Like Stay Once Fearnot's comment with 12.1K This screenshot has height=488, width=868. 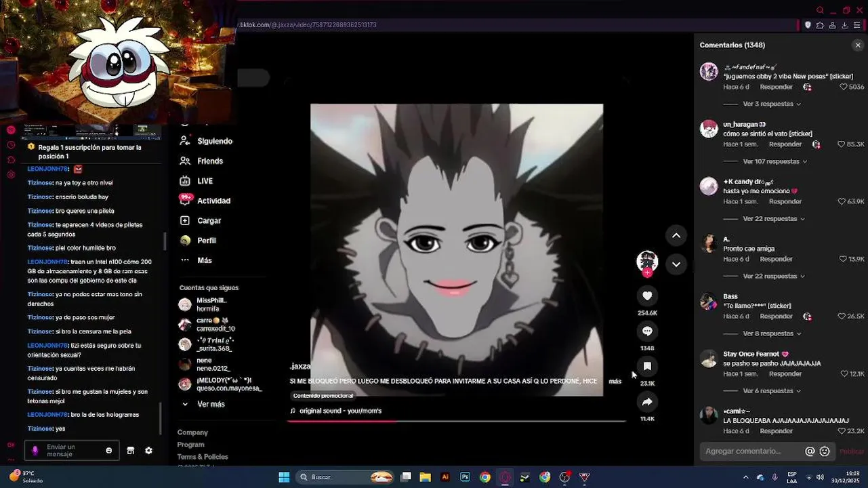click(844, 374)
